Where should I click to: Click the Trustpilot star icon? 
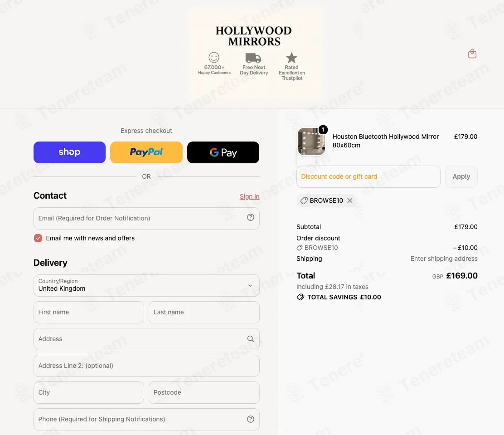[x=291, y=58]
